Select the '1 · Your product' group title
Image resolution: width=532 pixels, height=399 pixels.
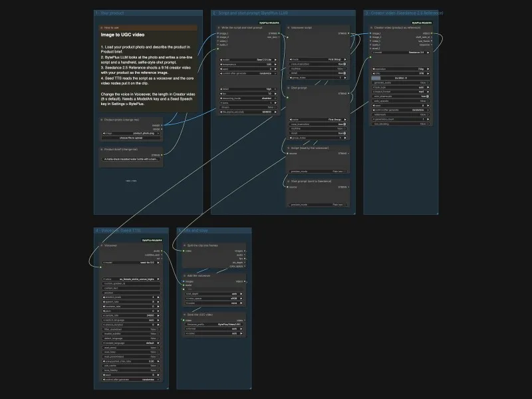click(x=110, y=13)
